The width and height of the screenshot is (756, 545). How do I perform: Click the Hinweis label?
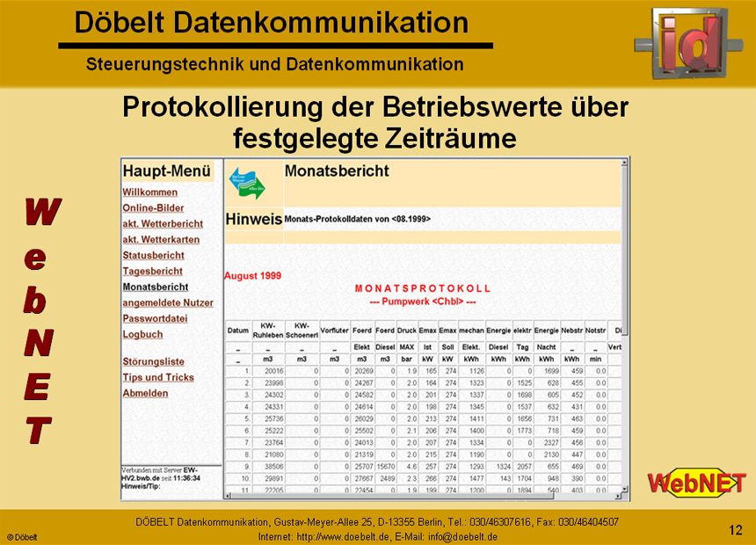(253, 219)
